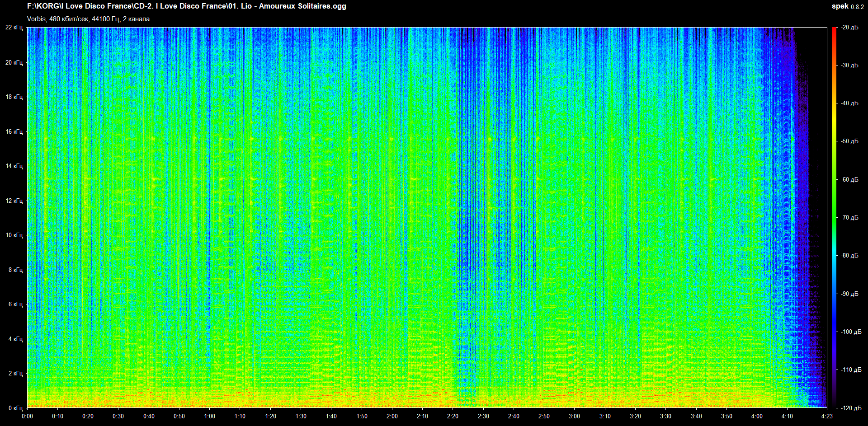Click the -120 дБ scale label
The image size is (868, 426).
[x=852, y=408]
